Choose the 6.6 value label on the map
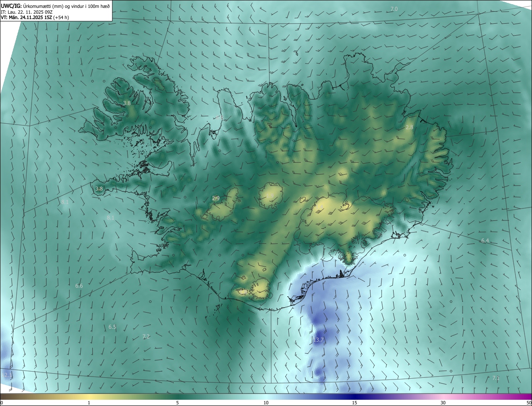 tap(79, 286)
